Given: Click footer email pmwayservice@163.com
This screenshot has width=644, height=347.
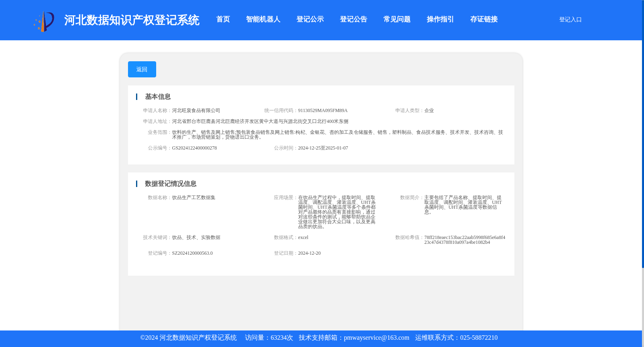Looking at the screenshot, I should pyautogui.click(x=376, y=338).
